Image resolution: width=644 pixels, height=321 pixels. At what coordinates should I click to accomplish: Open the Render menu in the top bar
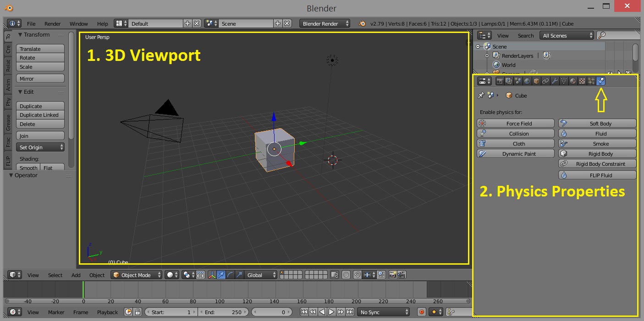53,23
